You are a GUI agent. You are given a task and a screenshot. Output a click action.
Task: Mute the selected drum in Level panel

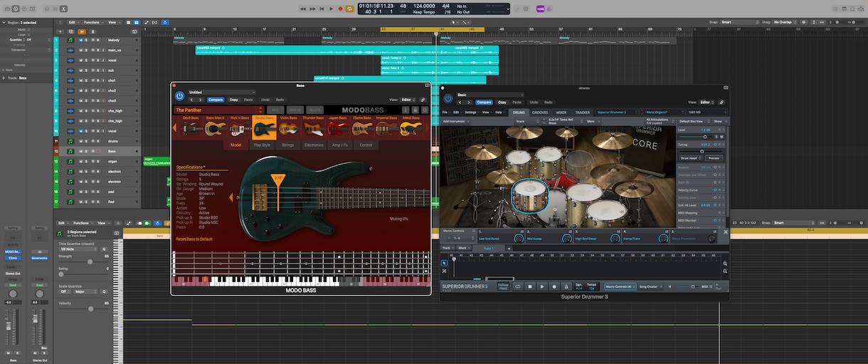coord(721,137)
